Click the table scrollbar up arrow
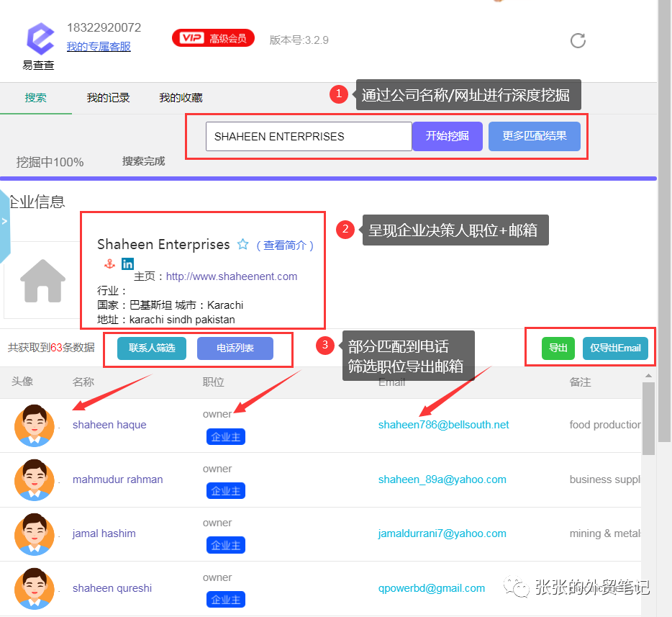The width and height of the screenshot is (672, 617). coord(648,376)
